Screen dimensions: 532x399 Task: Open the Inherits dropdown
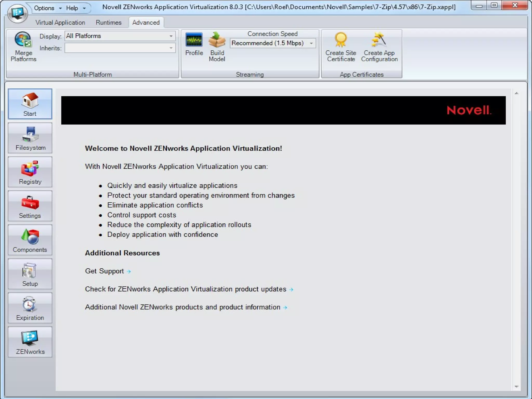[x=120, y=48]
